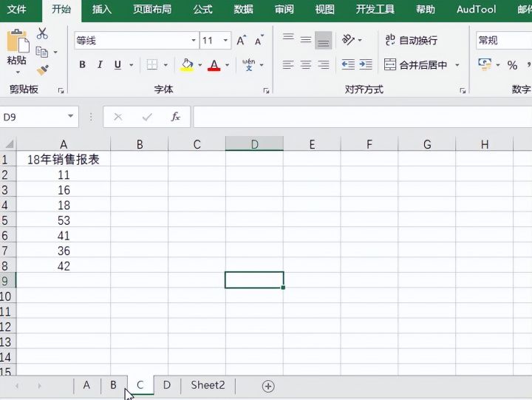
Task: Apply accounting number format
Action: point(485,64)
